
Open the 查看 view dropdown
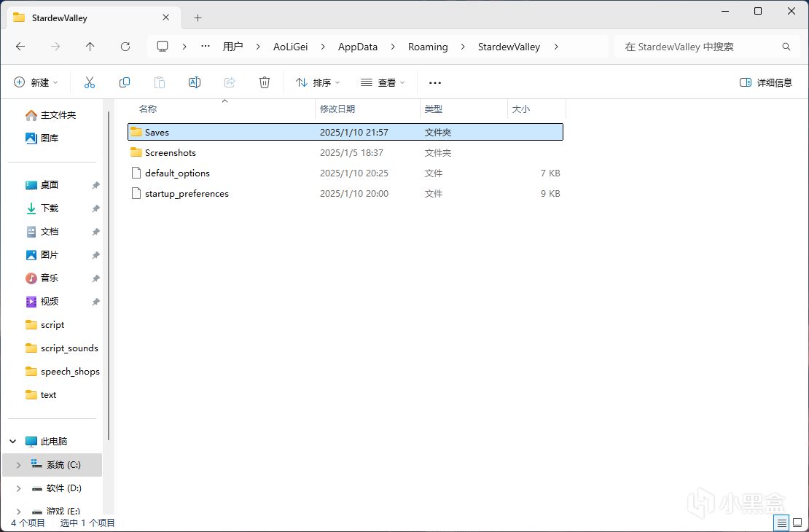pyautogui.click(x=383, y=82)
